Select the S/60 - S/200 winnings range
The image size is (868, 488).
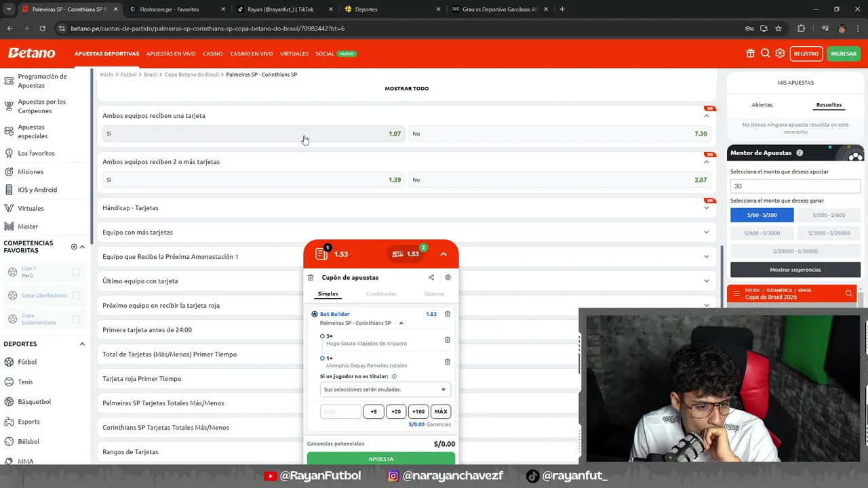762,215
